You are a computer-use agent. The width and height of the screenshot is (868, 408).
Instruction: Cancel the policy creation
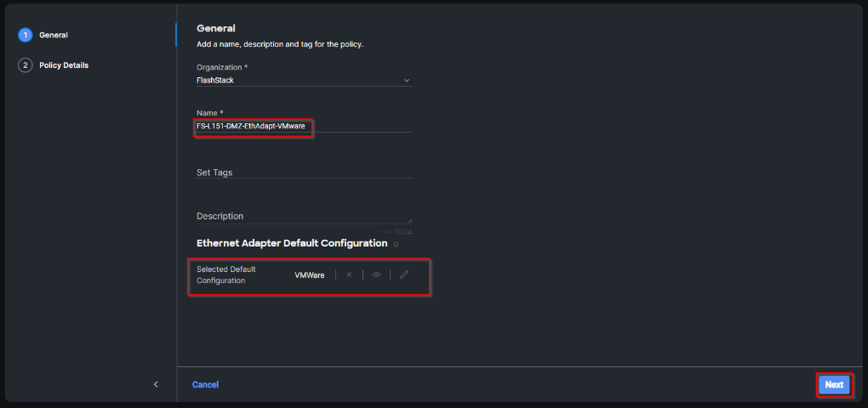point(205,385)
